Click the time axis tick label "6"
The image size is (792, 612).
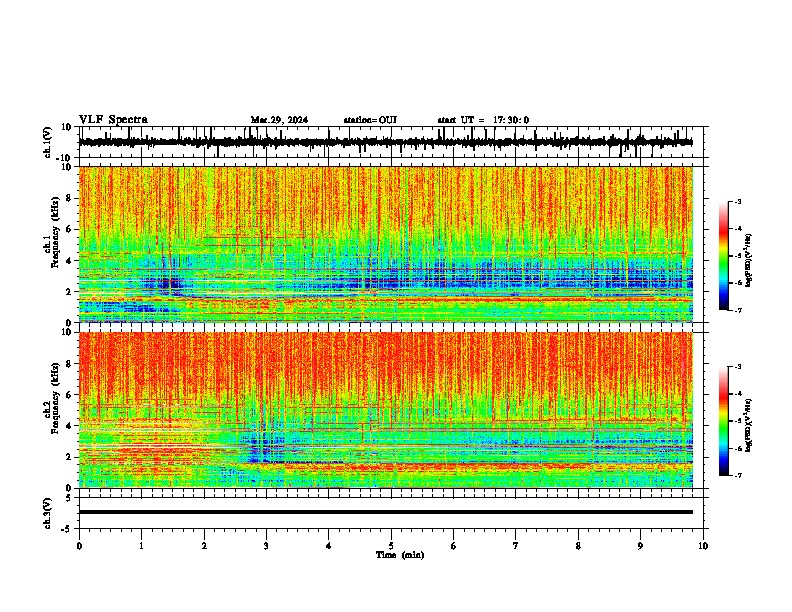[454, 546]
